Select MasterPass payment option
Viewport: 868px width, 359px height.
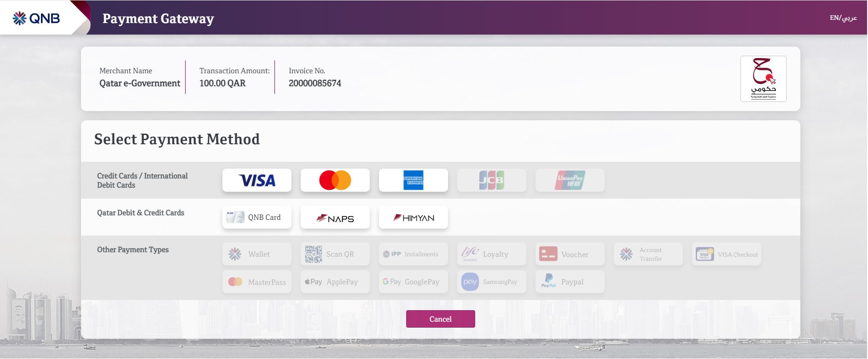coord(256,282)
